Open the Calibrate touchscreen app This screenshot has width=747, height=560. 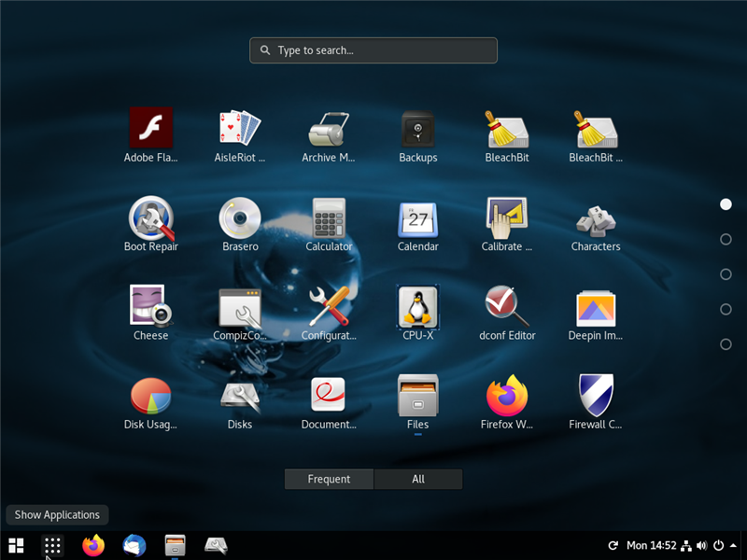pos(507,224)
